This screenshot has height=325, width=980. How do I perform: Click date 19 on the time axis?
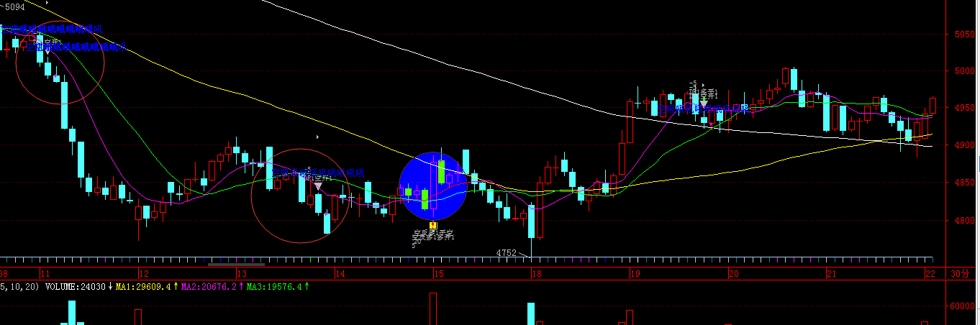[635, 274]
